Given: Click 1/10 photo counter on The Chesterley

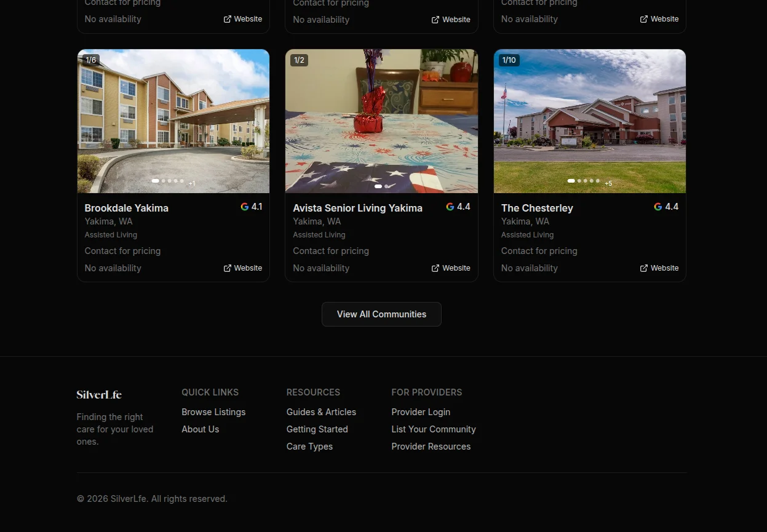Looking at the screenshot, I should click(509, 60).
